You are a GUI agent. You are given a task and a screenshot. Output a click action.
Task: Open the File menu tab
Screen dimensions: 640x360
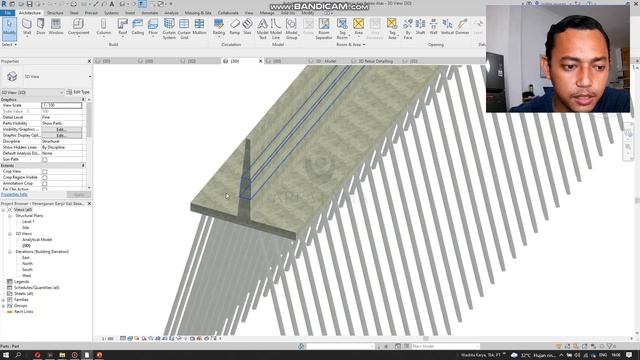click(x=7, y=13)
